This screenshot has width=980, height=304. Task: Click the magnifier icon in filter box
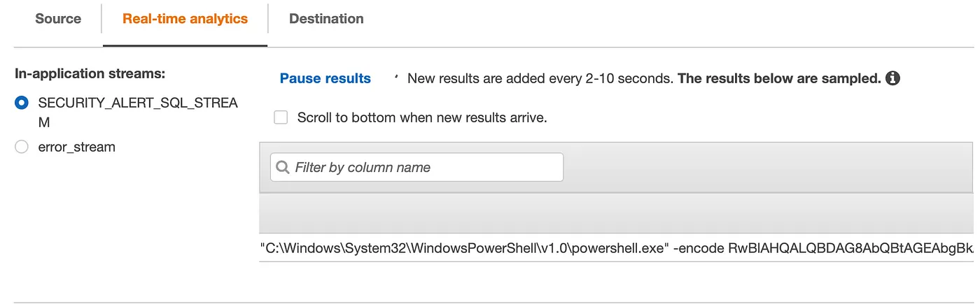click(x=283, y=167)
